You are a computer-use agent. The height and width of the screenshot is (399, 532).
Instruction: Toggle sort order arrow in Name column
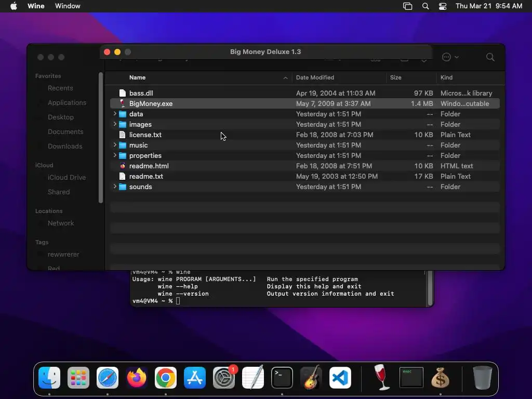click(285, 78)
